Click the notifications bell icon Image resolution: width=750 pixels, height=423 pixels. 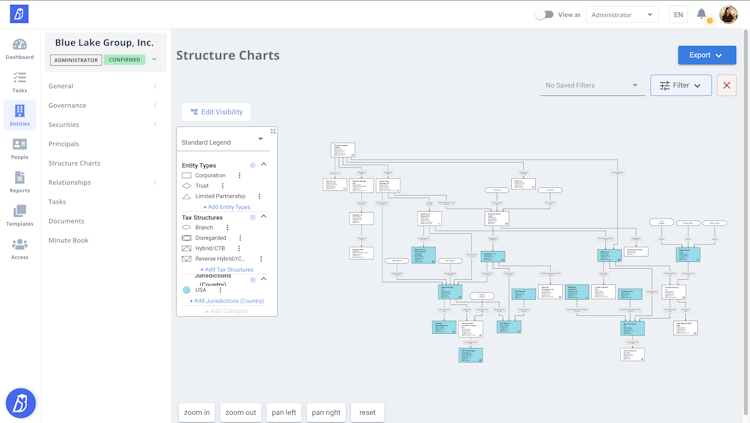coord(702,15)
